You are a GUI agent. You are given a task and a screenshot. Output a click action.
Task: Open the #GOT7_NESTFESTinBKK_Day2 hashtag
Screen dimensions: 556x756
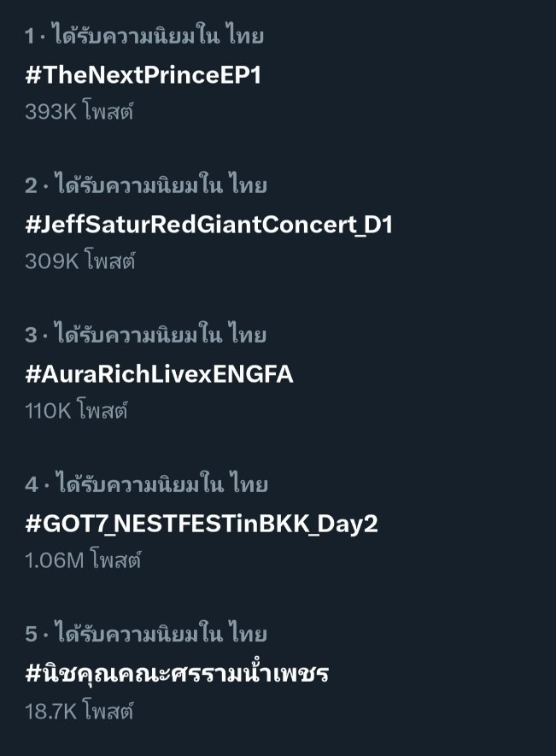coord(202,525)
